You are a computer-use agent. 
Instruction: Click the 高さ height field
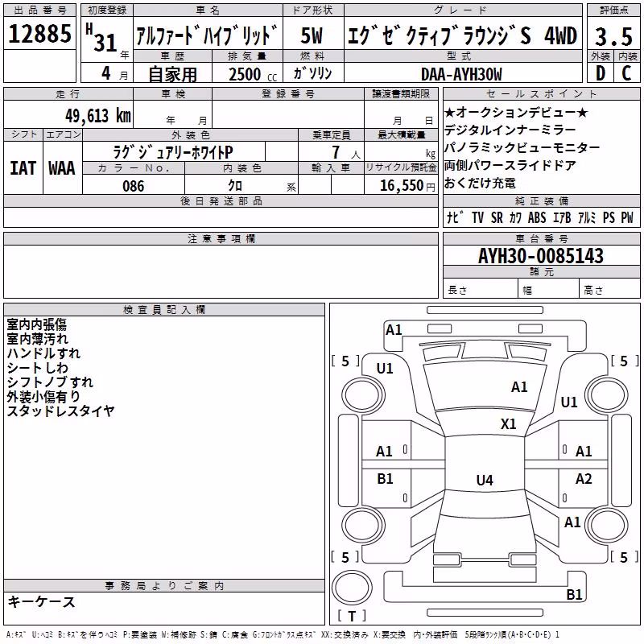609,288
